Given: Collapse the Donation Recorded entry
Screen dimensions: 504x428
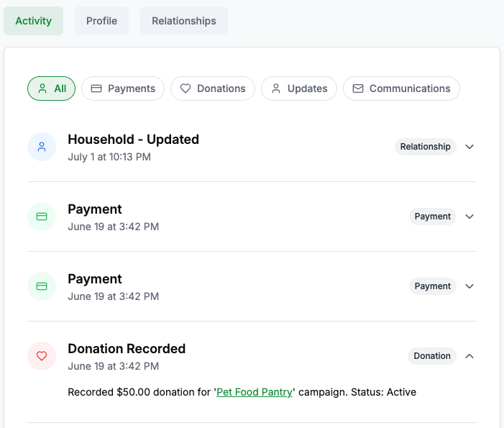Looking at the screenshot, I should click(x=469, y=356).
